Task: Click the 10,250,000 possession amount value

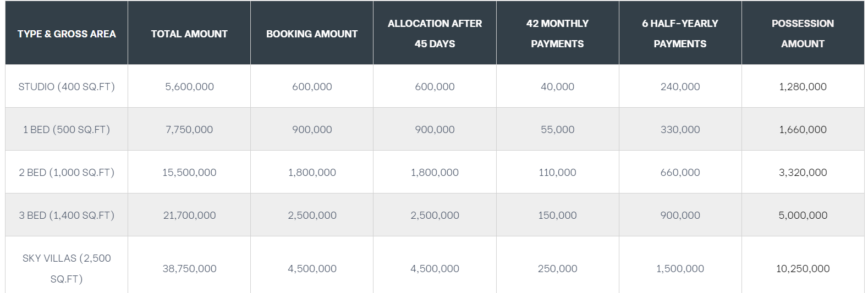Action: click(x=803, y=268)
